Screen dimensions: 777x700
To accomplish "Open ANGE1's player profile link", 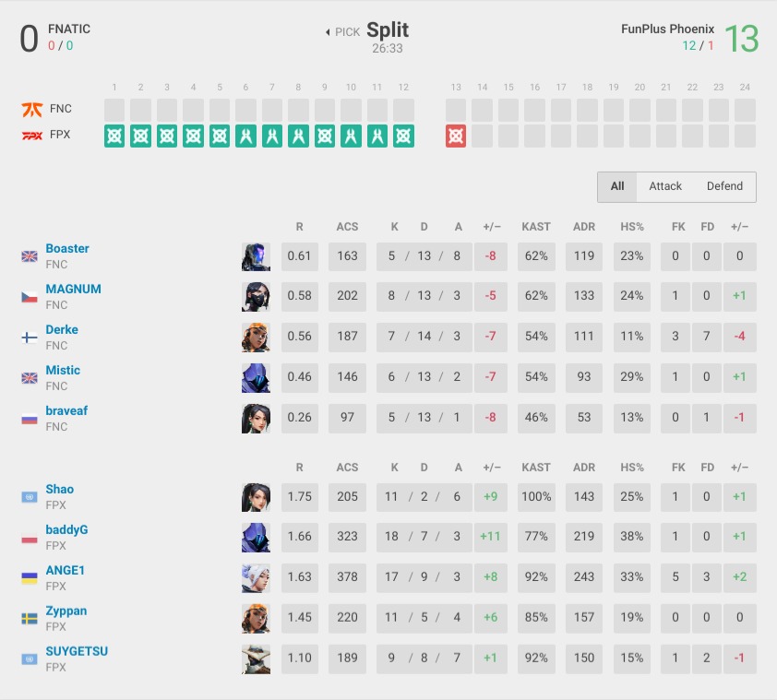I will pyautogui.click(x=65, y=570).
